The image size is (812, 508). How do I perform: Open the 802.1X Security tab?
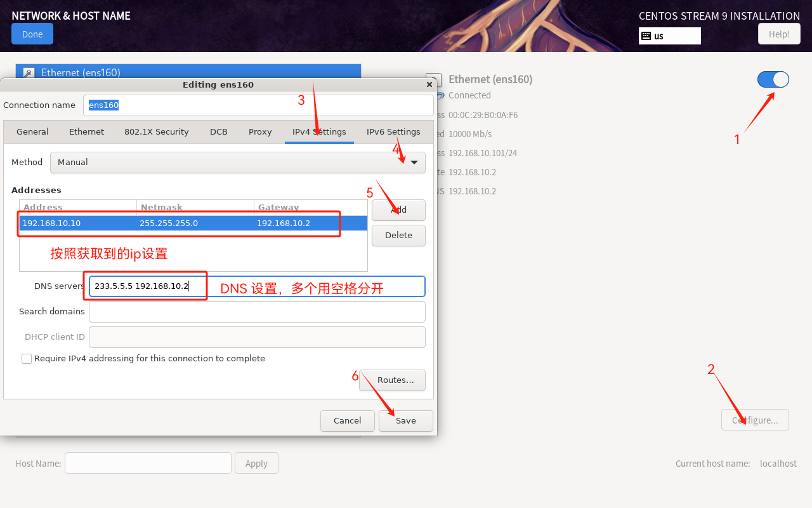156,132
